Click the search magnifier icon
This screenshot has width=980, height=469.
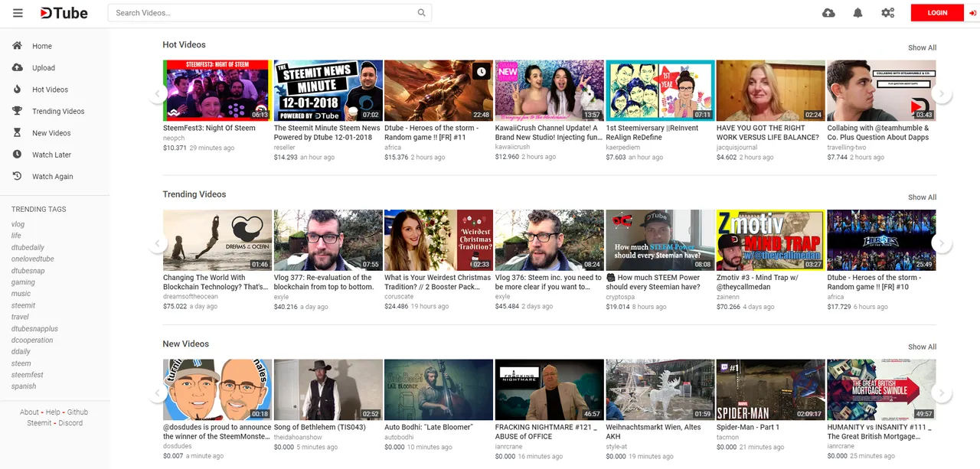[x=421, y=13]
